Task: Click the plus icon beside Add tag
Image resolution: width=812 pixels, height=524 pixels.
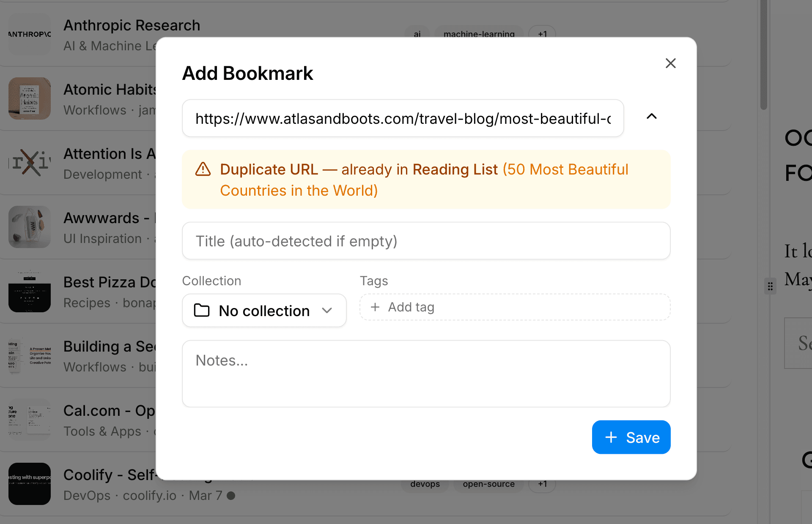Action: 375,307
